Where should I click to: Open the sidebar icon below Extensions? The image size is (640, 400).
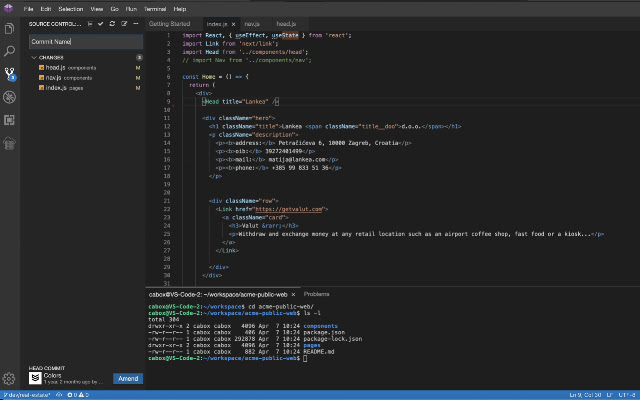tap(9, 143)
